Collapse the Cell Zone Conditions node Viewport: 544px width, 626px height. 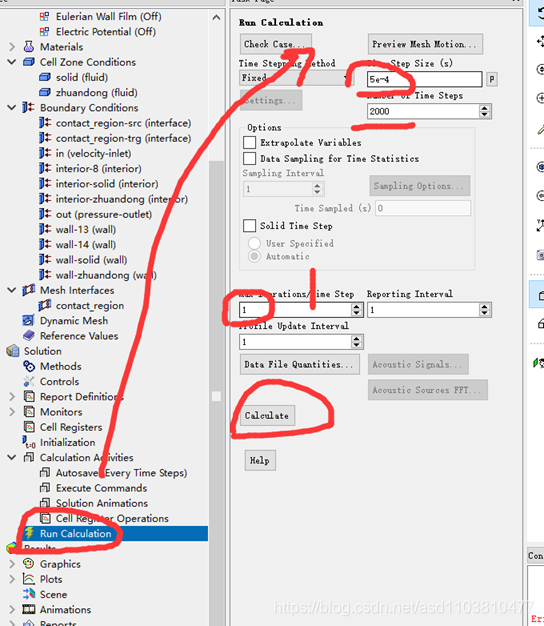click(x=12, y=62)
